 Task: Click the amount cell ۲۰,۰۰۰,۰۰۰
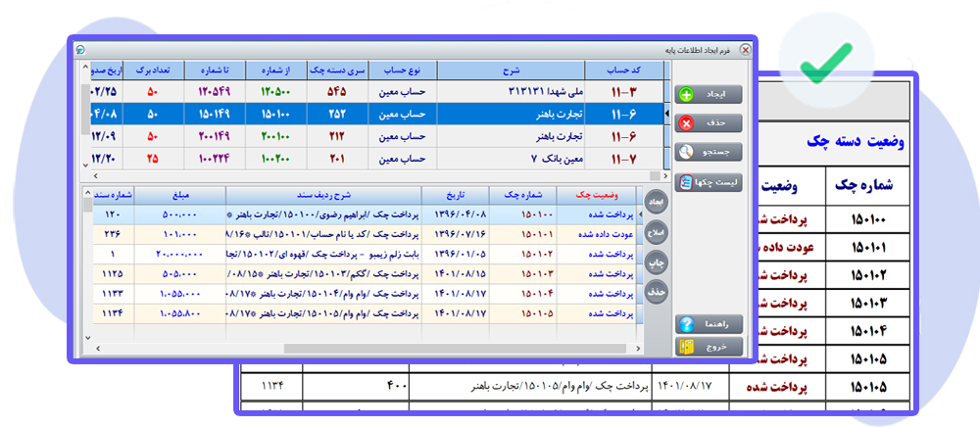[x=180, y=254]
